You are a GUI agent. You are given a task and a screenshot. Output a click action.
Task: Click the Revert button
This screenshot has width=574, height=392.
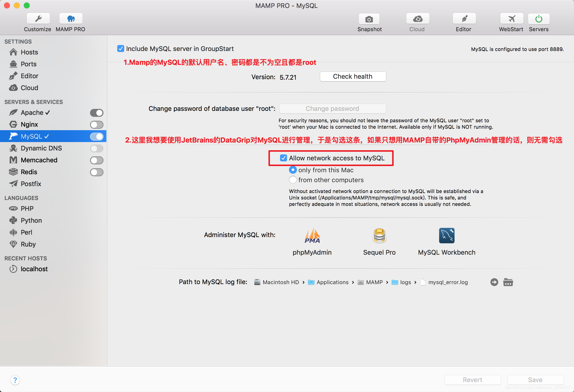473,380
